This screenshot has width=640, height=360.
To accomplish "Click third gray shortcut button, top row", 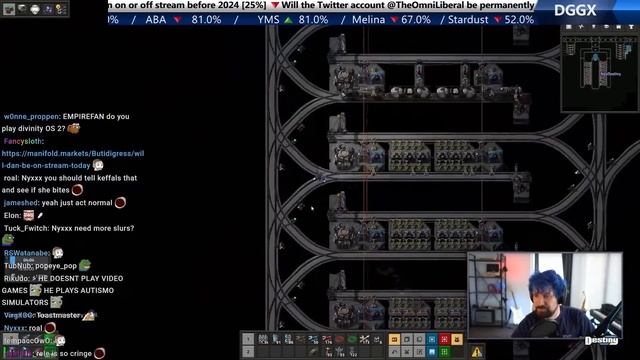I will point(419,339).
